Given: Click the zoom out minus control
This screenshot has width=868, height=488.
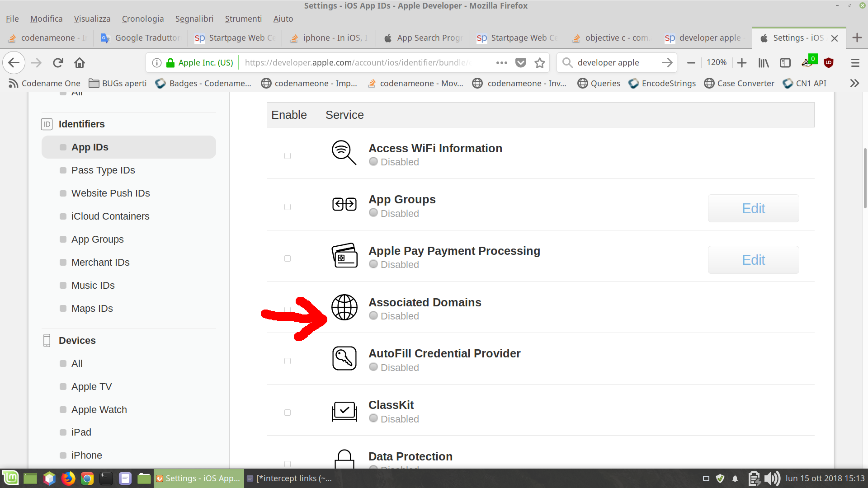Looking at the screenshot, I should click(x=691, y=63).
